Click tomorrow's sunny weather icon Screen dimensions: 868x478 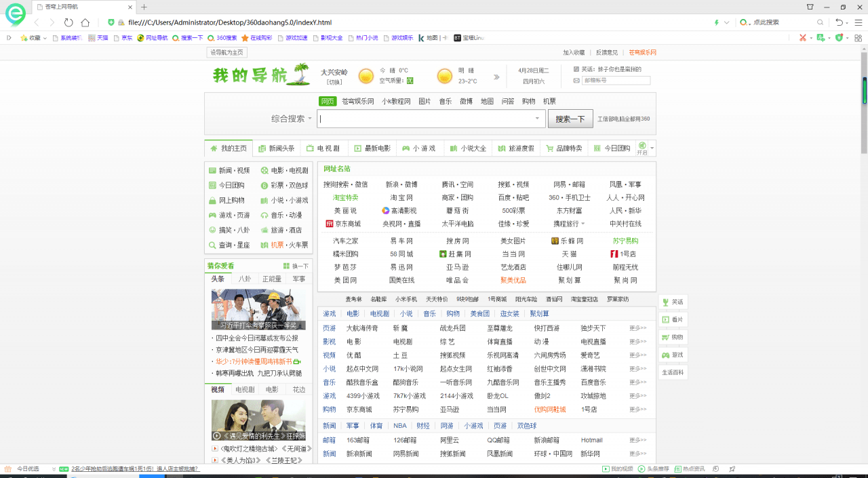pyautogui.click(x=445, y=76)
